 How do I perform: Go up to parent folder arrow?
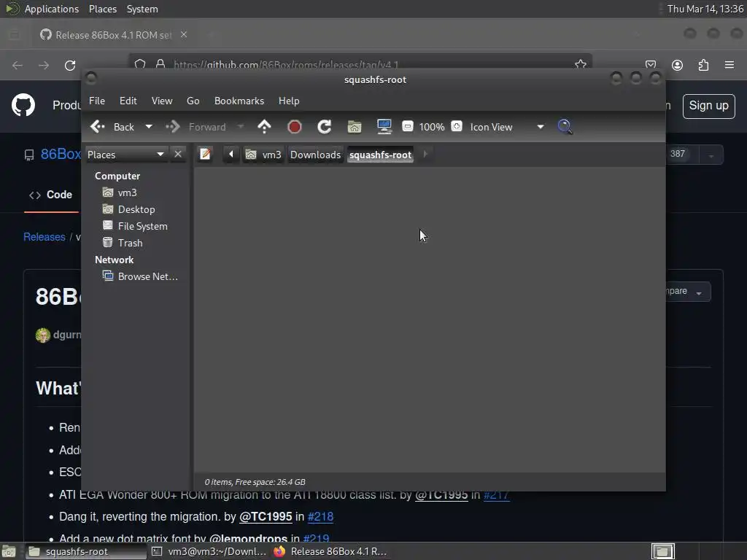264,127
